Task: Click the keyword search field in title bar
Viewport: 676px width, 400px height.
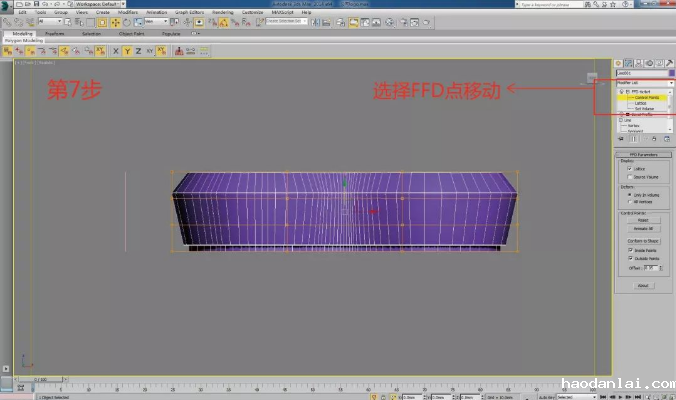Action: 549,4
